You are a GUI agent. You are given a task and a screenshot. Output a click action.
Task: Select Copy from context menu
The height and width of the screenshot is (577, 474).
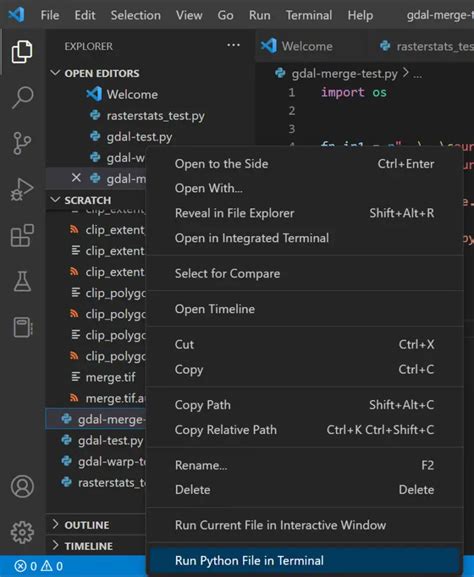click(304, 369)
